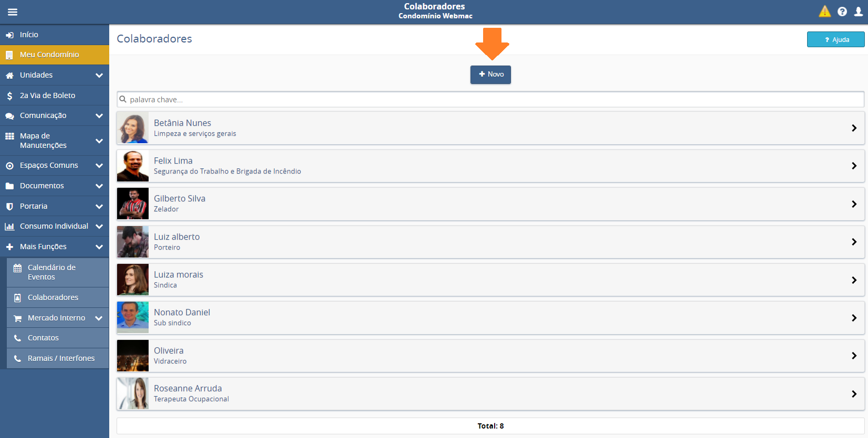Go to Ramais / Interfones page
The width and height of the screenshot is (868, 438).
coord(61,358)
